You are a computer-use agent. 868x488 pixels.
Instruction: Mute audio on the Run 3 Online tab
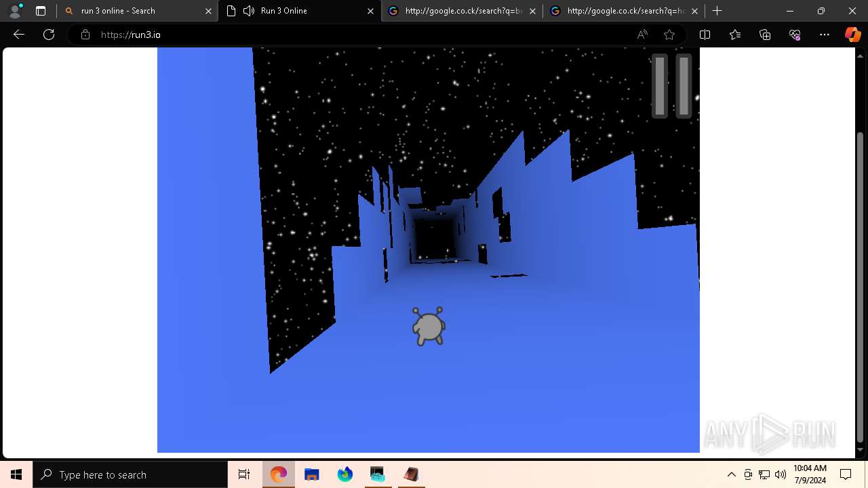[x=249, y=11]
